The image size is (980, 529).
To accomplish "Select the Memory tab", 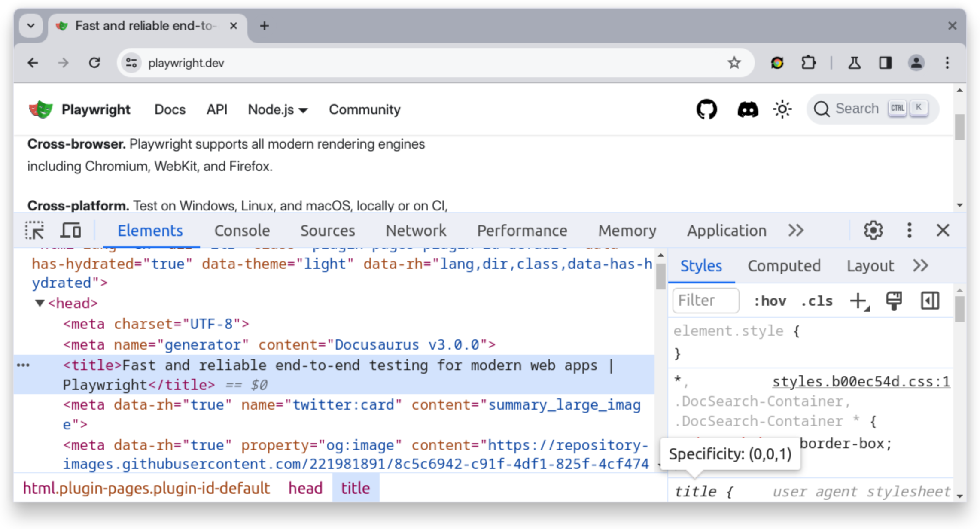I will [x=627, y=231].
